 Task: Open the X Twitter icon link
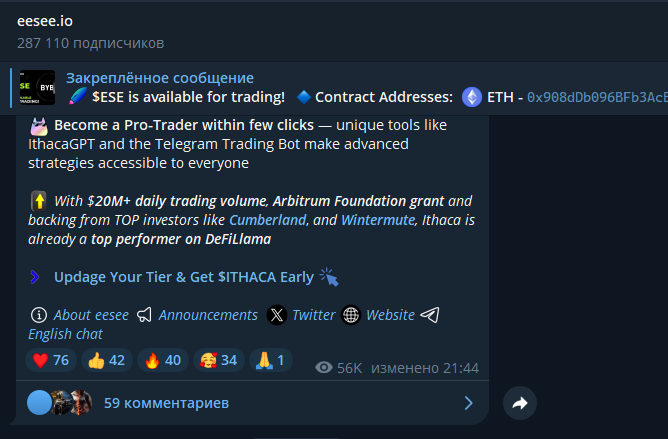(x=277, y=315)
